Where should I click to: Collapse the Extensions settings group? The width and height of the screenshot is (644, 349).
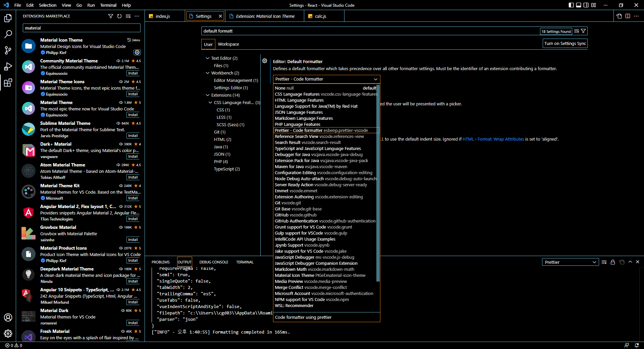click(208, 95)
